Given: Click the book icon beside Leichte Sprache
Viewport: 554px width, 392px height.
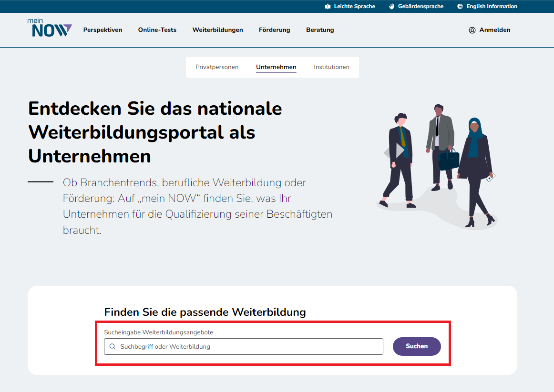Looking at the screenshot, I should [x=328, y=7].
